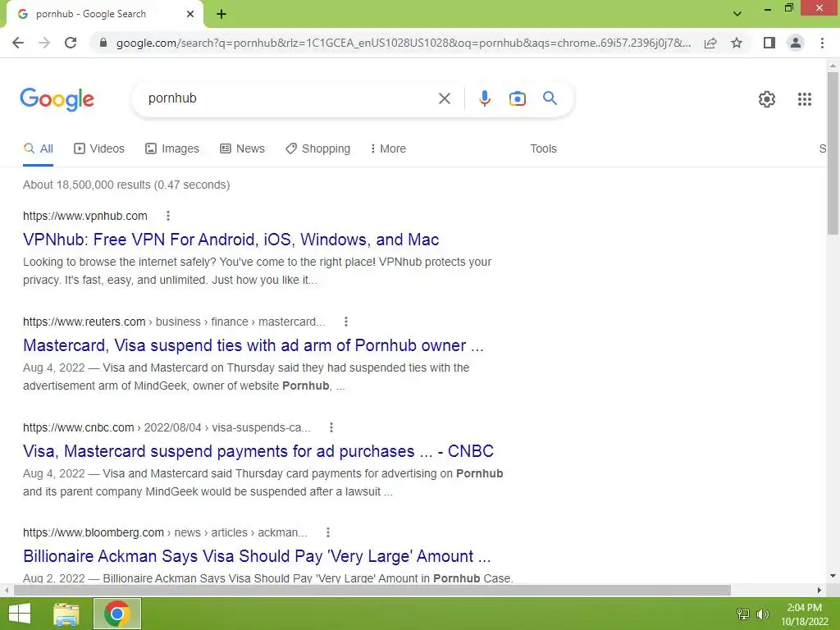Open options for bloomberg.com result

point(328,532)
